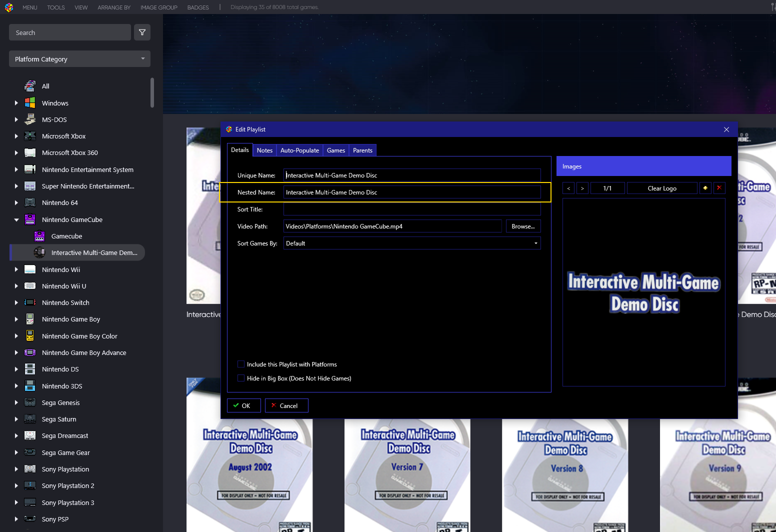
Task: Switch to the Notes tab
Action: coord(264,150)
